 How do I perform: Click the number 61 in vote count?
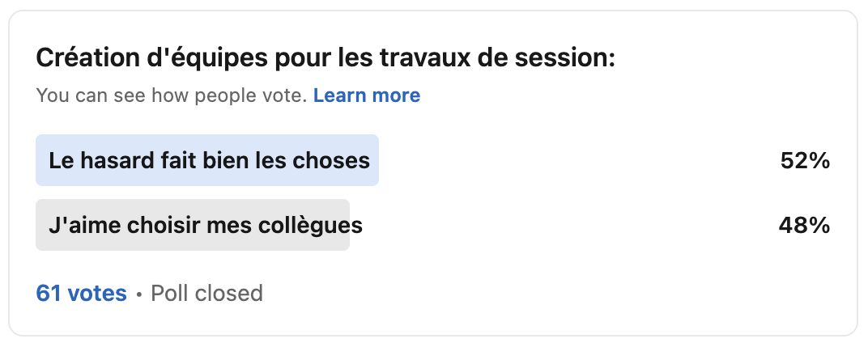tap(48, 293)
